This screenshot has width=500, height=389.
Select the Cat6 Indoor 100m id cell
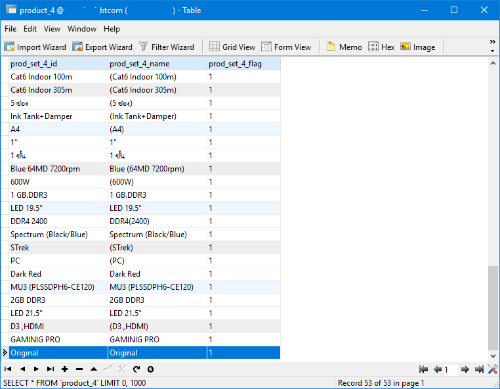[x=58, y=77]
